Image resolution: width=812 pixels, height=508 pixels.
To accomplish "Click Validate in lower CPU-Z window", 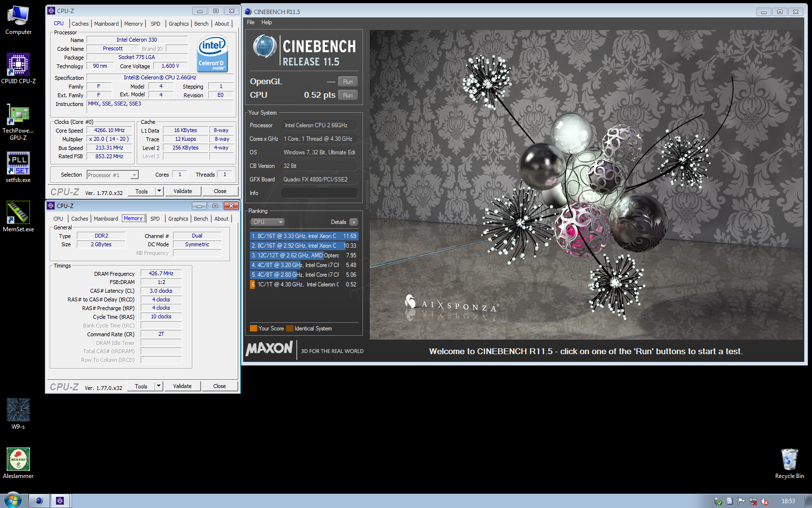I will pos(182,386).
